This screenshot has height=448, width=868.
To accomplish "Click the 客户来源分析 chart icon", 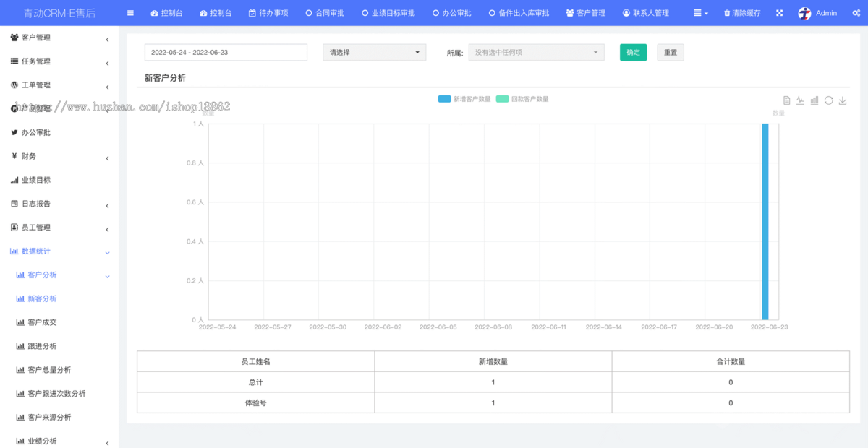I will tap(20, 418).
